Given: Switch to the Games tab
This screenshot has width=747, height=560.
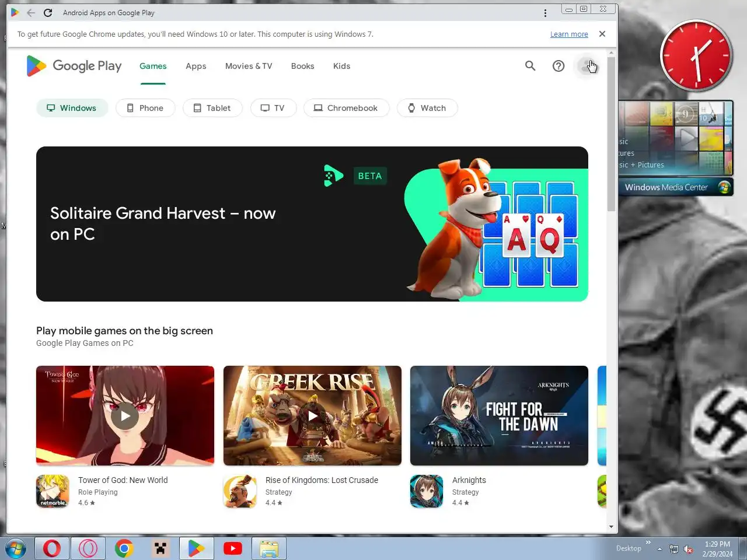Looking at the screenshot, I should (x=153, y=66).
